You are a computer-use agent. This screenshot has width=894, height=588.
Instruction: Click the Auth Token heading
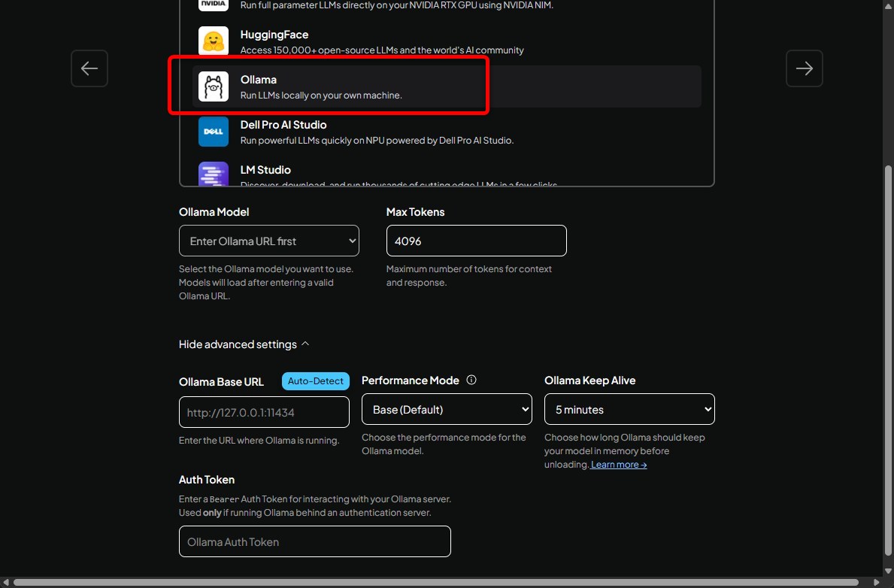tap(207, 480)
